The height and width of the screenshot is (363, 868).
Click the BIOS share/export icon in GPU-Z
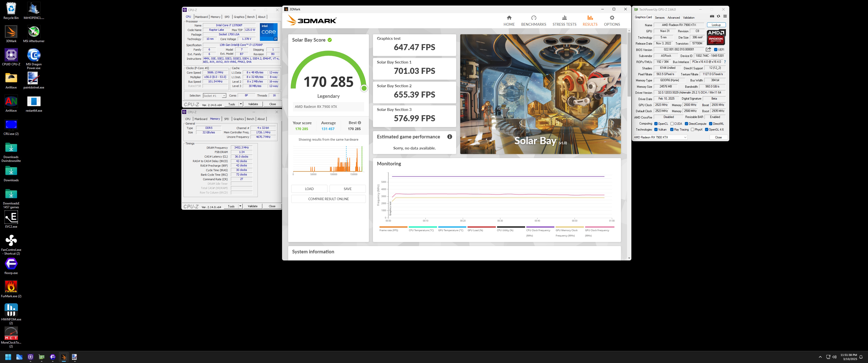click(708, 49)
